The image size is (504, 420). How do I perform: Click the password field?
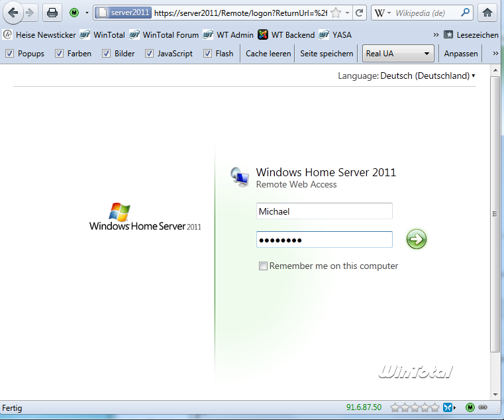pyautogui.click(x=325, y=239)
